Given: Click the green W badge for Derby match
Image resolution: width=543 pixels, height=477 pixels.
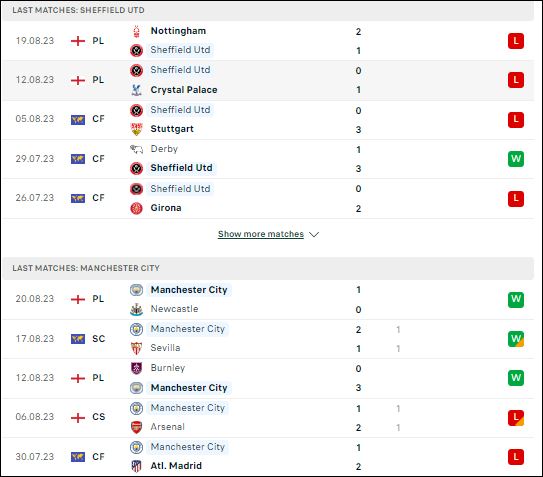Looking at the screenshot, I should pyautogui.click(x=516, y=159).
